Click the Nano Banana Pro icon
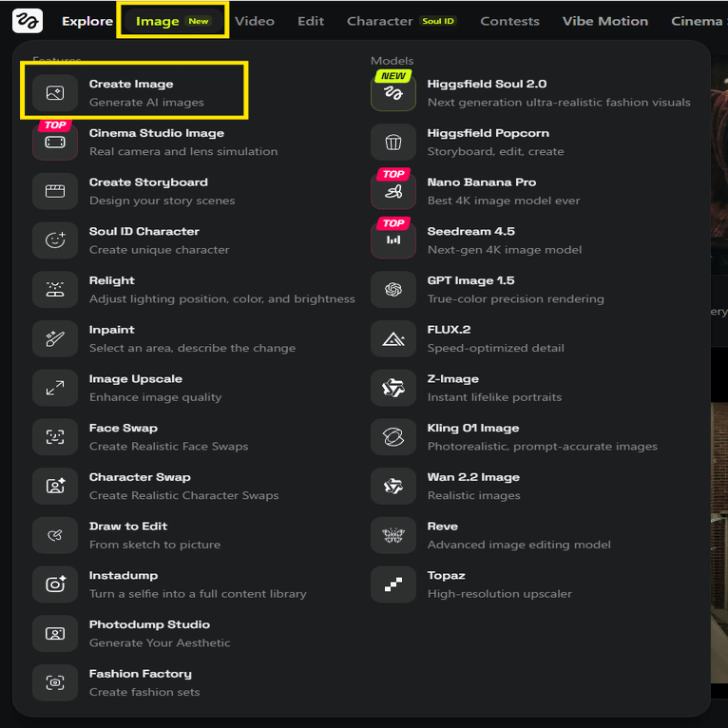The image size is (728, 728). (x=393, y=191)
